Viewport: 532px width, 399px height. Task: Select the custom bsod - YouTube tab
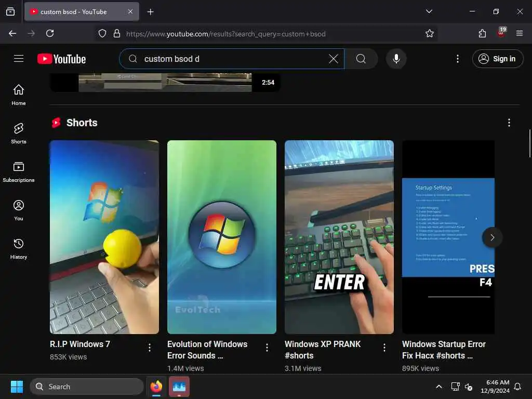[82, 12]
